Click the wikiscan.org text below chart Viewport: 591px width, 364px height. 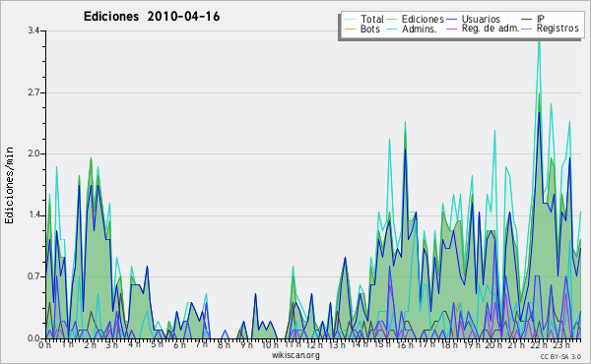tap(295, 355)
